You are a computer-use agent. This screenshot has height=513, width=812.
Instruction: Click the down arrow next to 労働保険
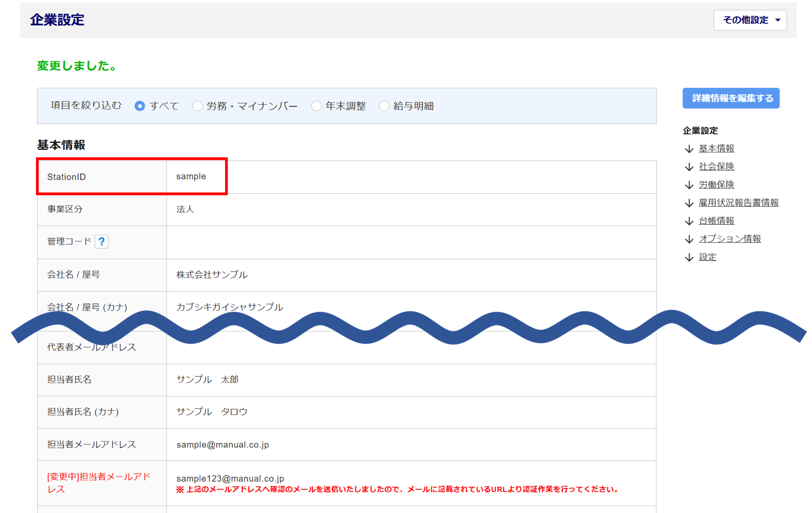[689, 185]
